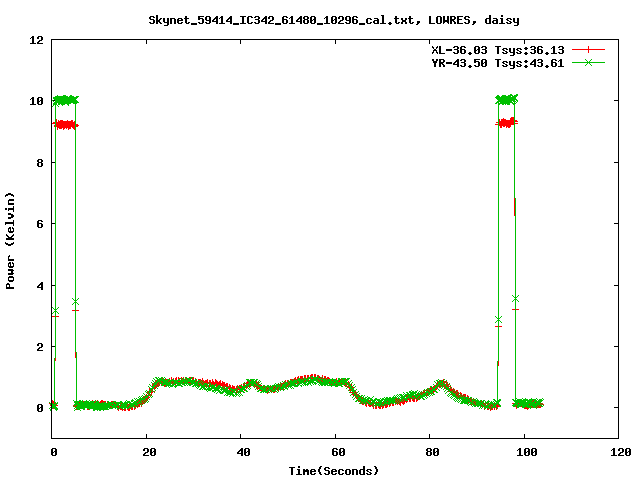Click the second green calibration plateau near 95 seconds
The width and height of the screenshot is (640, 480).
507,99
